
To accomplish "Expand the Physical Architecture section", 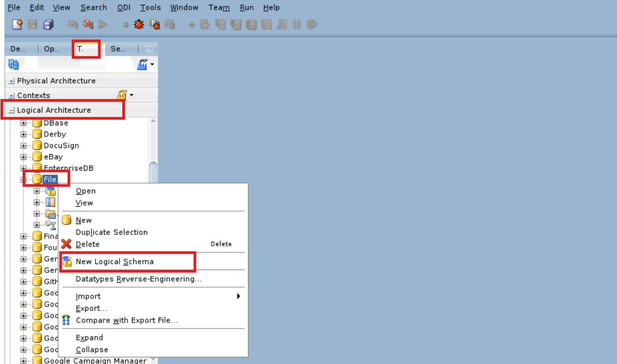I will [11, 80].
